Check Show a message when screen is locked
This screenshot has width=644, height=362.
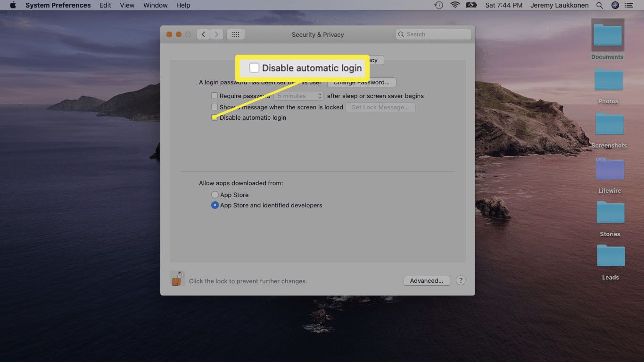[215, 107]
